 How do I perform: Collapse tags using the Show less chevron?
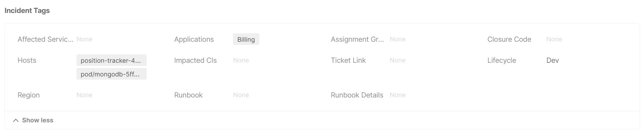pos(15,120)
